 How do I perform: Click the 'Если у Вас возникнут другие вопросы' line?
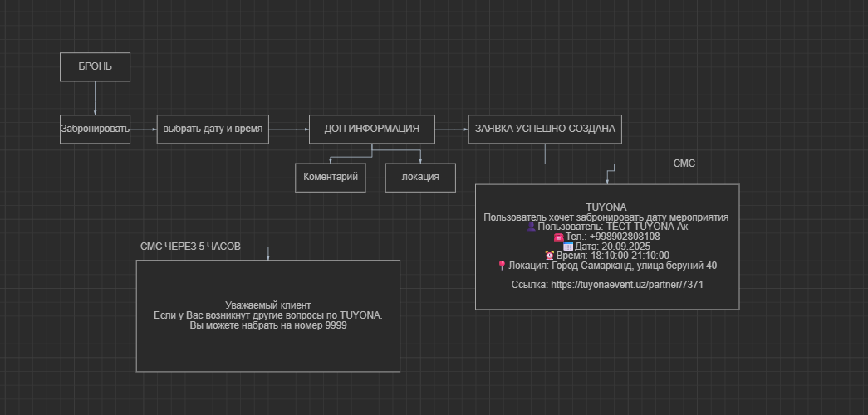tap(268, 315)
